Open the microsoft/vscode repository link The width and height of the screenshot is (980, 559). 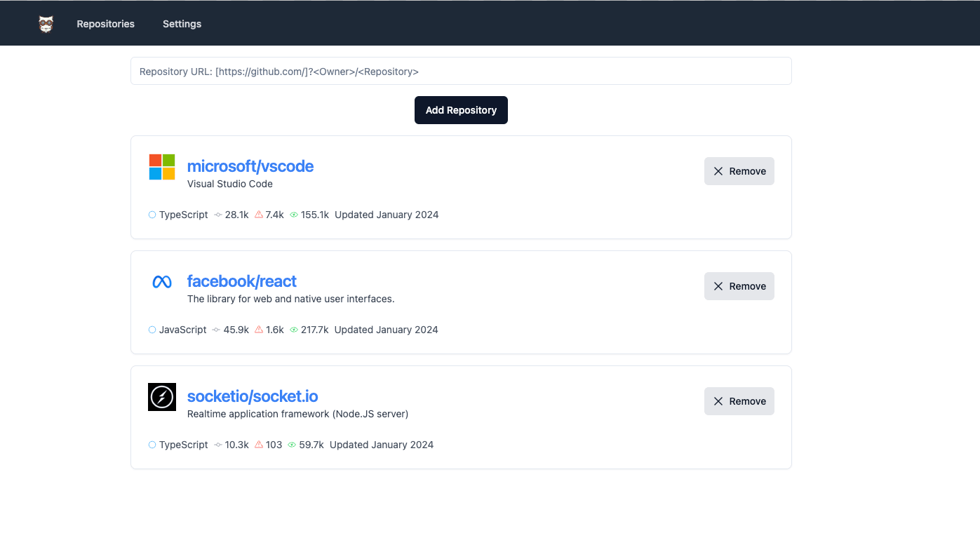(x=250, y=166)
